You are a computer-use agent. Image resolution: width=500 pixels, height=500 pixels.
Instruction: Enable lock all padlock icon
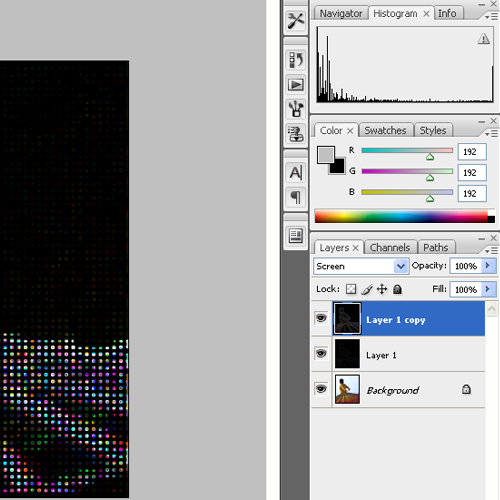point(397,289)
